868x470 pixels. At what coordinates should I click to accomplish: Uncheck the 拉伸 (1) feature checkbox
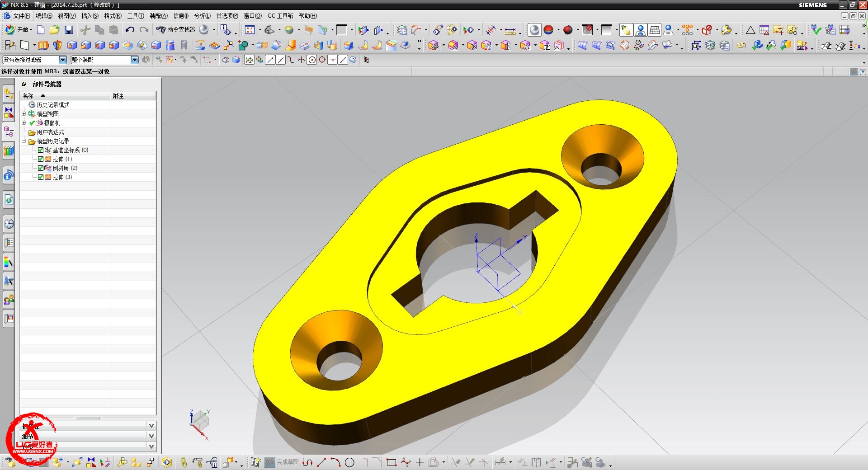tap(41, 159)
